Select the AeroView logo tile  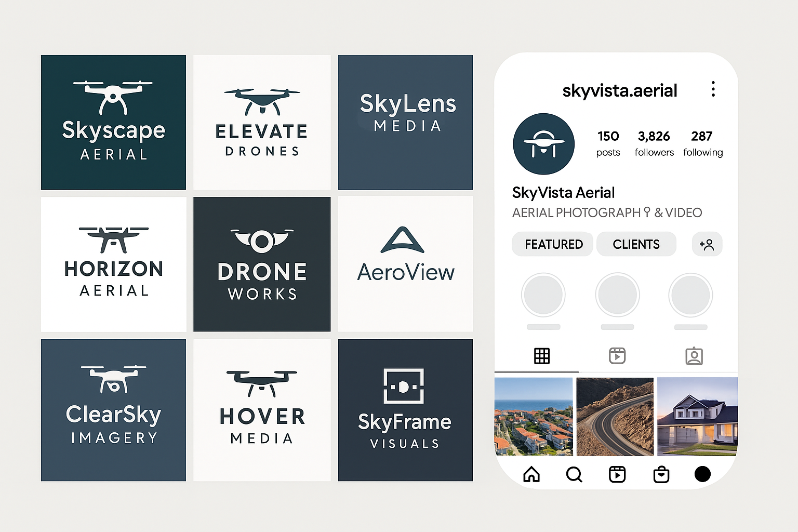[405, 264]
